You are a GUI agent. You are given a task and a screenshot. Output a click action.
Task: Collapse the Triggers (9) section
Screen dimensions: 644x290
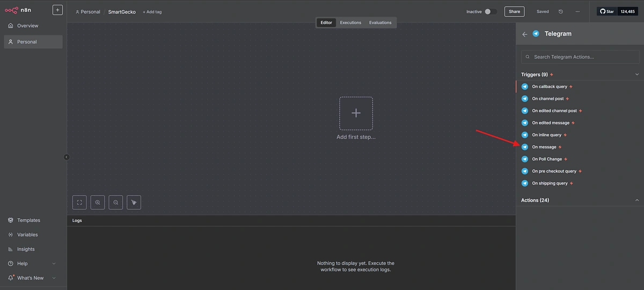(637, 75)
